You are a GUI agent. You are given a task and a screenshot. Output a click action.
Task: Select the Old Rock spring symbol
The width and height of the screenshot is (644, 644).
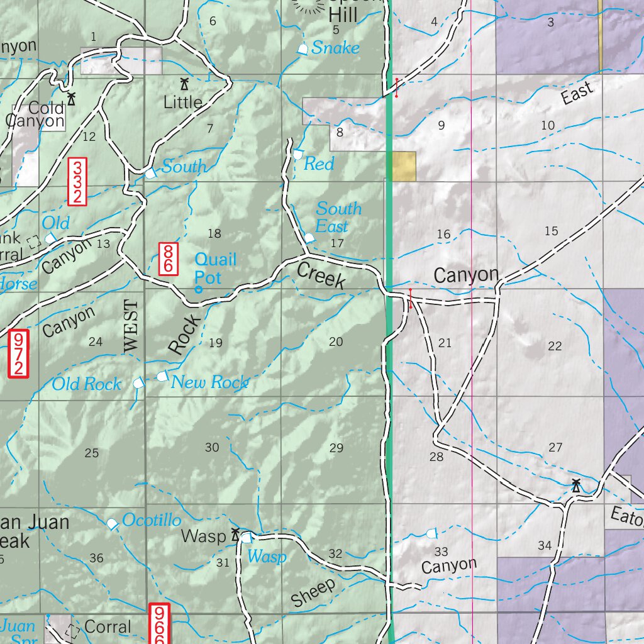138,382
